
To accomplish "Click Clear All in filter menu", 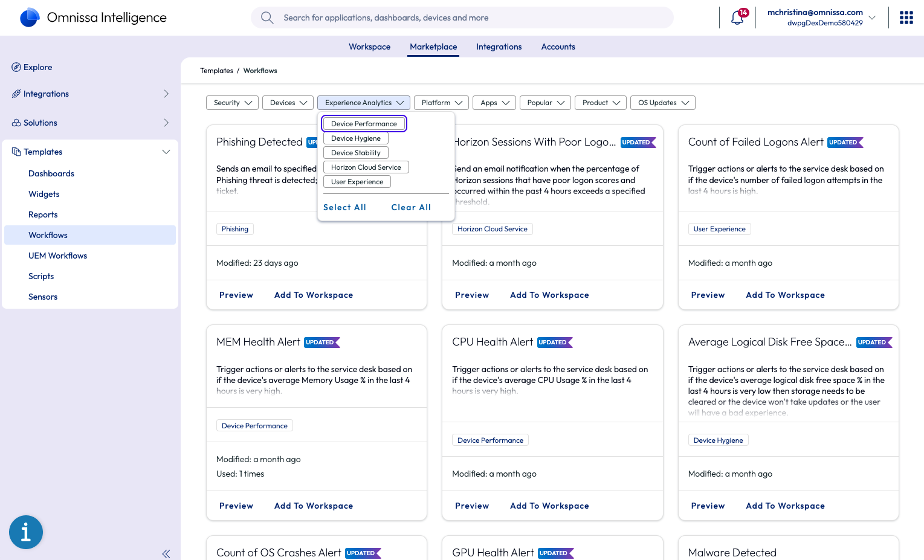I will coord(411,207).
